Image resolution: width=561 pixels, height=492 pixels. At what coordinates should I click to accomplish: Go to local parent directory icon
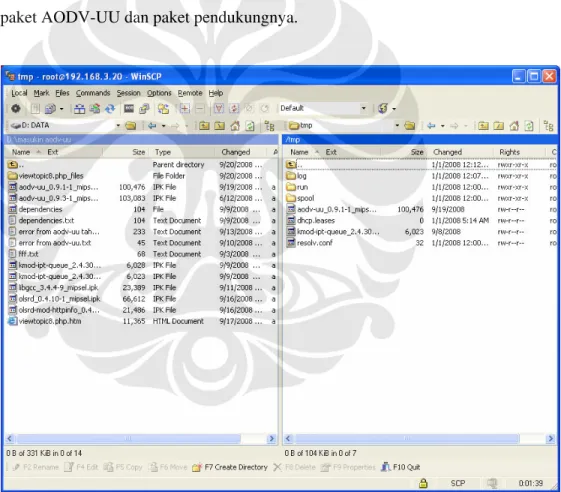point(204,126)
